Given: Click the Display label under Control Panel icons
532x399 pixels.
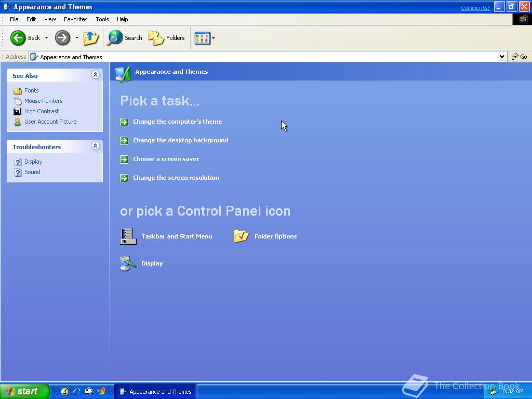Looking at the screenshot, I should [x=152, y=263].
